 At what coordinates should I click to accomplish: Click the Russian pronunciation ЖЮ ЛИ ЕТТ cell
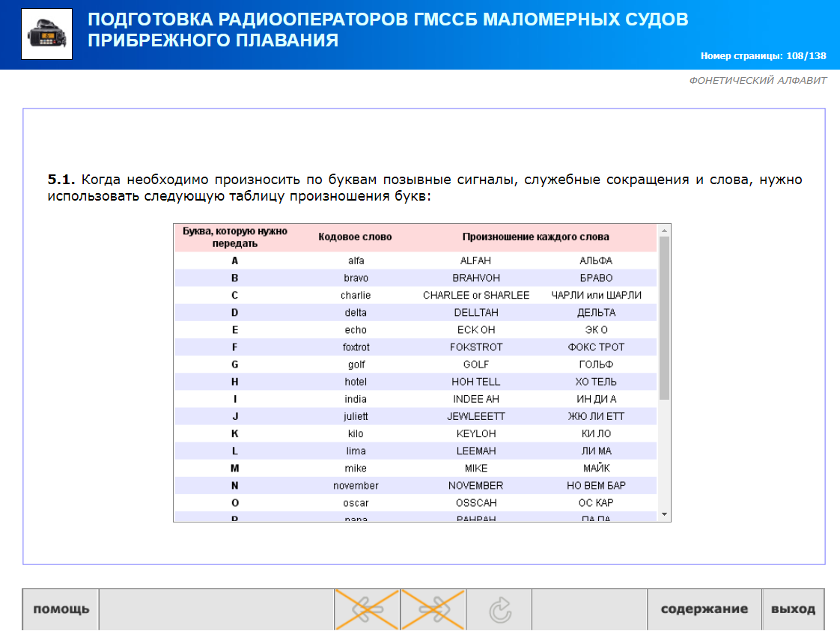coord(596,416)
